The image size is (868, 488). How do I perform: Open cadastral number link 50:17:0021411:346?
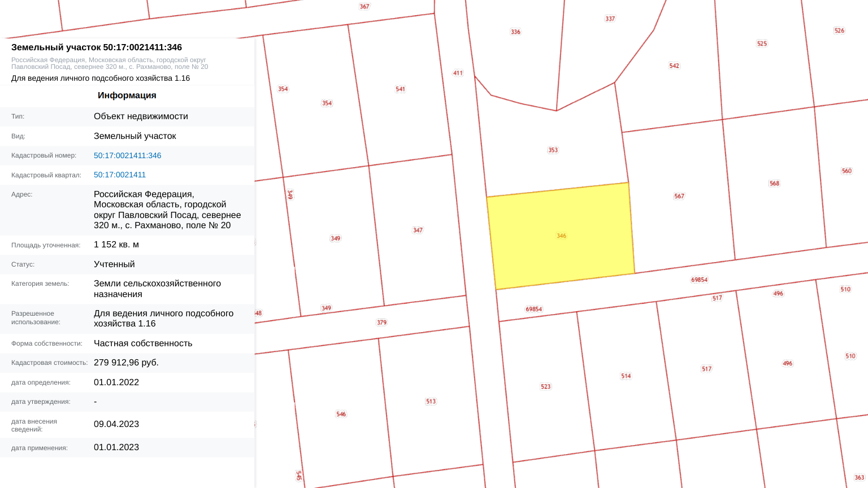tap(127, 155)
